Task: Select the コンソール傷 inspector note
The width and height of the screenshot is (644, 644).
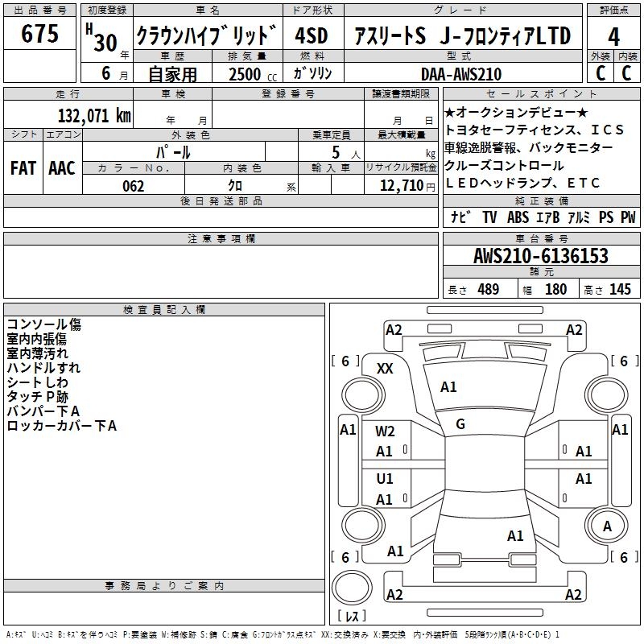Action: [43, 324]
